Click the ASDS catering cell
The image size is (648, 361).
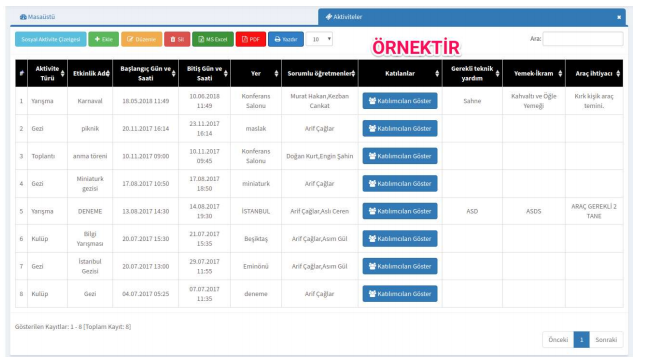coord(534,211)
